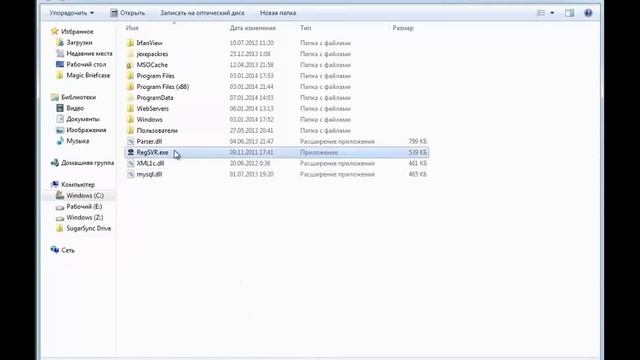Toggle the preview pane icon
Viewport: 640px width, 360px height.
pos(569,13)
